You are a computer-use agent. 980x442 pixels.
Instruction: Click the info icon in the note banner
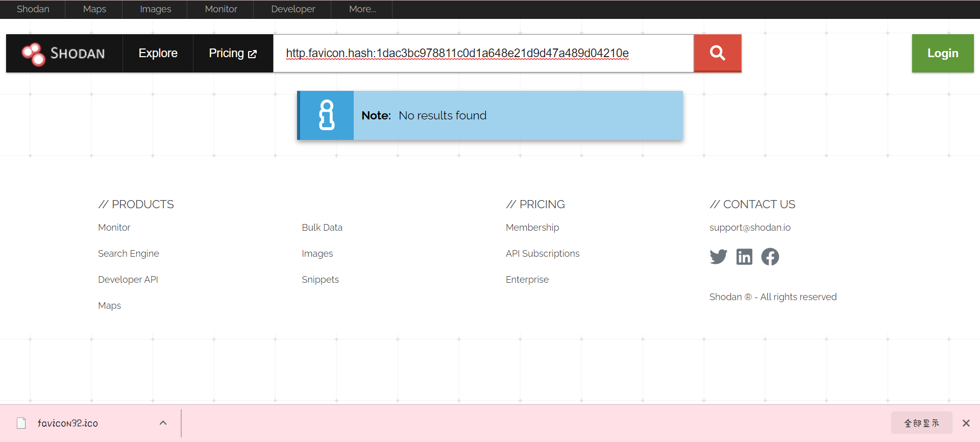327,115
